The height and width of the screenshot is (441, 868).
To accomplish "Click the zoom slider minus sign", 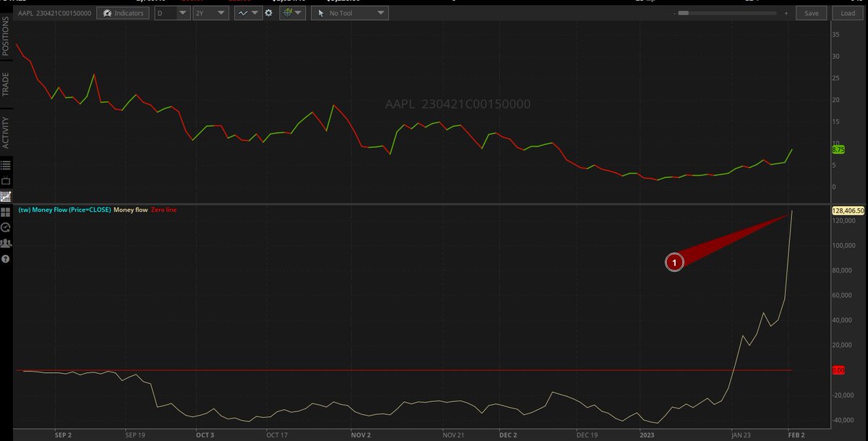I will point(673,13).
